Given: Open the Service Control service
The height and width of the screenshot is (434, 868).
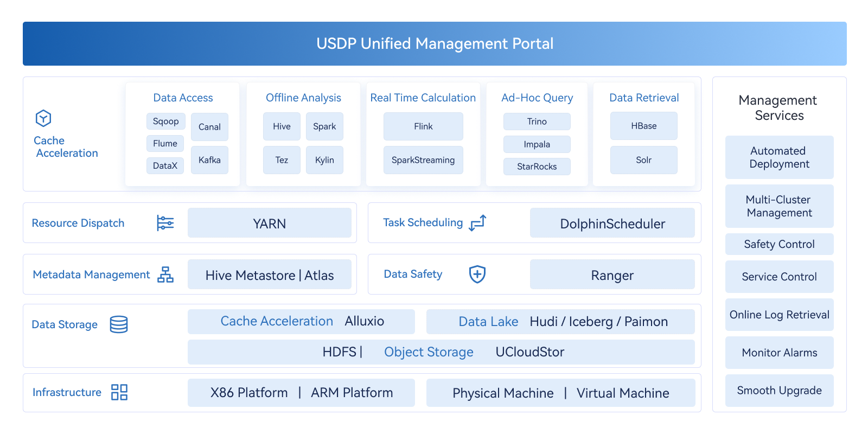Looking at the screenshot, I should (780, 277).
